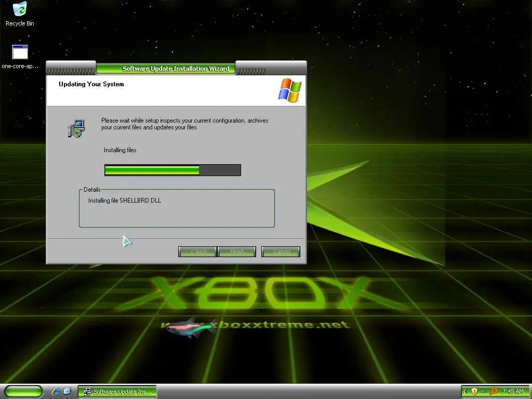Select the one-core-ap... desktop file icon
This screenshot has width=532, height=399.
[x=20, y=57]
